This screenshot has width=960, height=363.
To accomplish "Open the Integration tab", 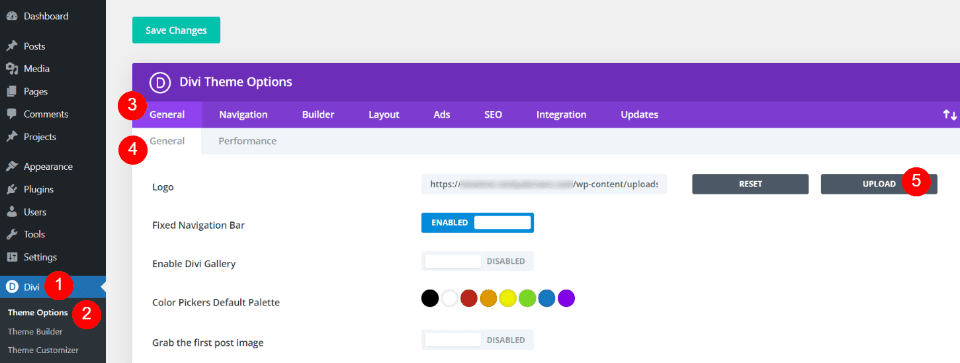I will point(561,114).
